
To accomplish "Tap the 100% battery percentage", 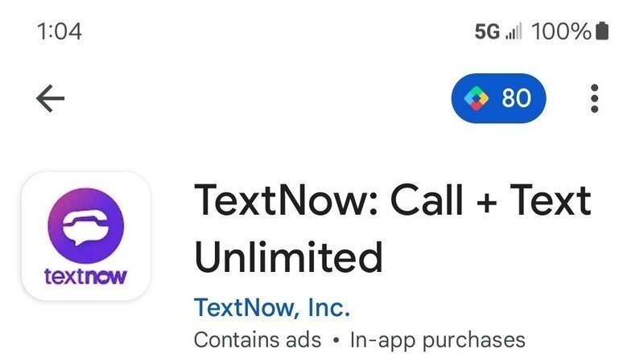I will pos(561,31).
